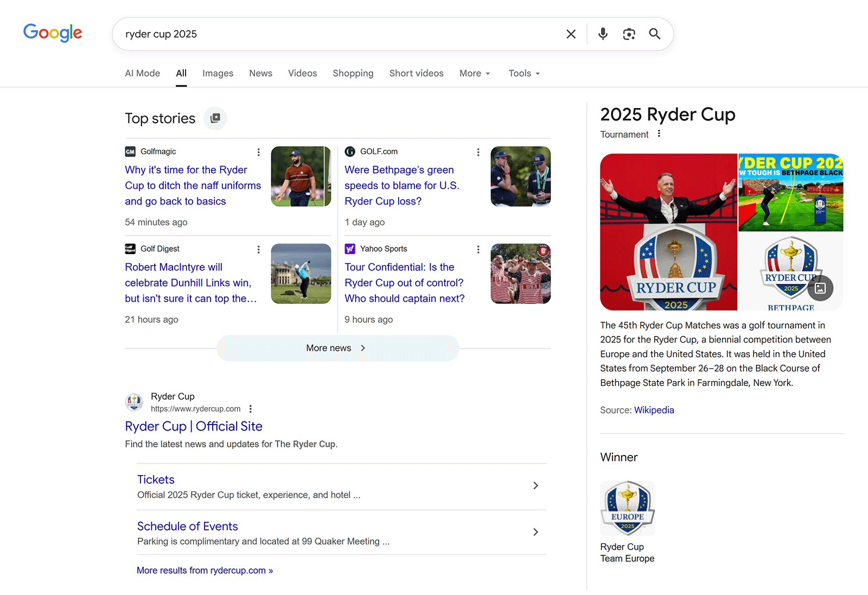
Task: Click the search magnifier icon
Action: click(655, 34)
